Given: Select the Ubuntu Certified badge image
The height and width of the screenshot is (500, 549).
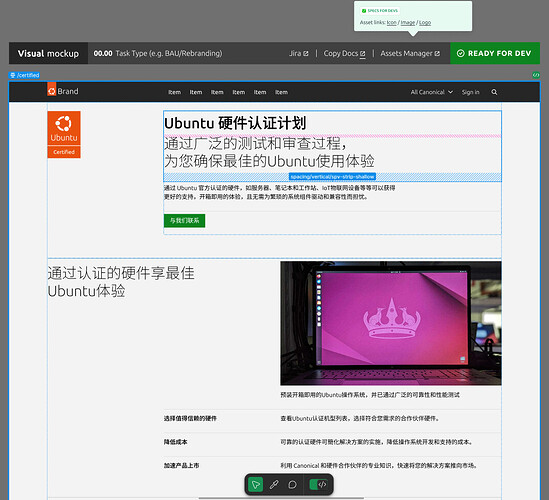Looking at the screenshot, I should [x=64, y=134].
